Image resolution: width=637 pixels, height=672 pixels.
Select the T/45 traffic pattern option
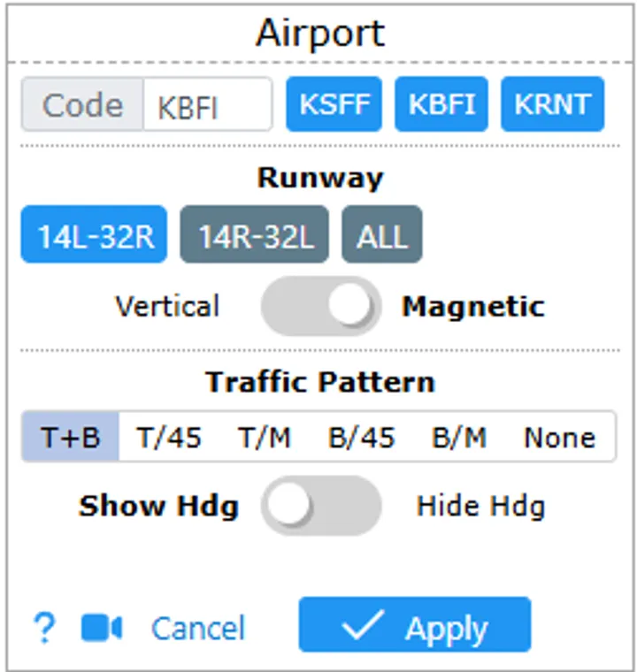click(169, 437)
